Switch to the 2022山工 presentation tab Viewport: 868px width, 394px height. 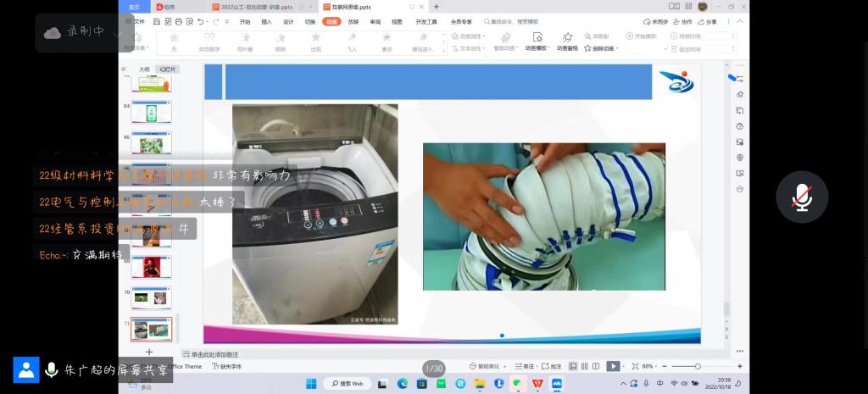tap(255, 7)
